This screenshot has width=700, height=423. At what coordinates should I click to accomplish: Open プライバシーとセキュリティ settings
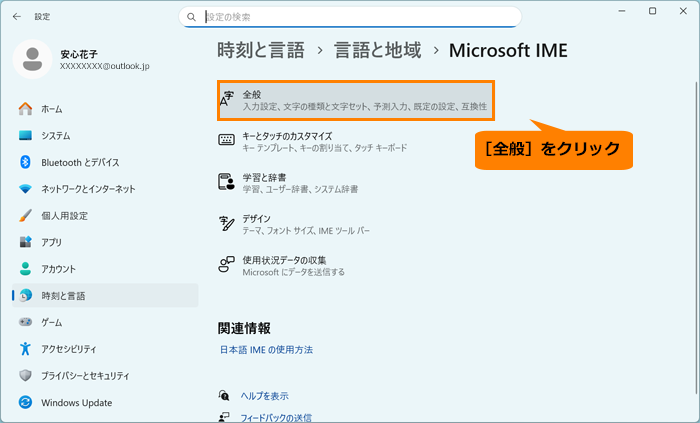click(105, 375)
